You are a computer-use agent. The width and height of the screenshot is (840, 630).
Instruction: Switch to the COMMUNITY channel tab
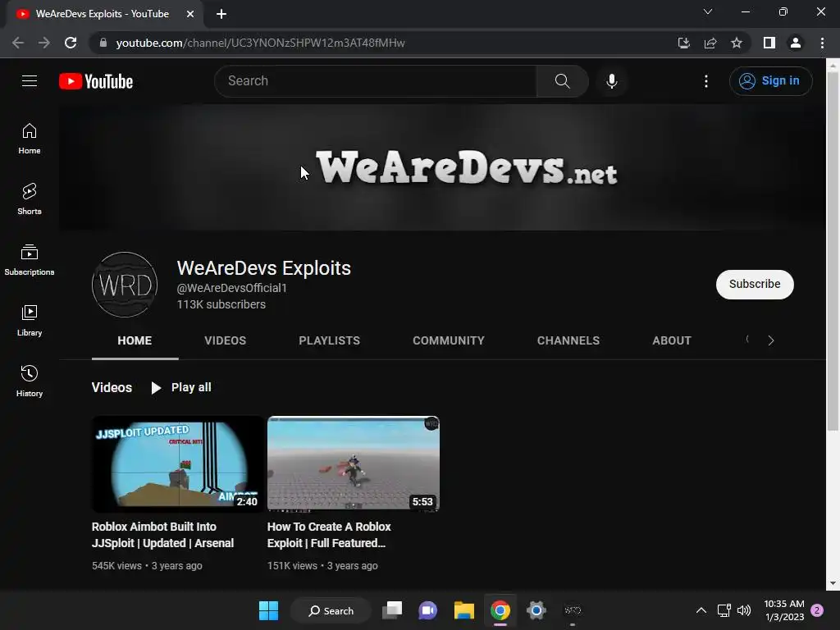click(449, 340)
